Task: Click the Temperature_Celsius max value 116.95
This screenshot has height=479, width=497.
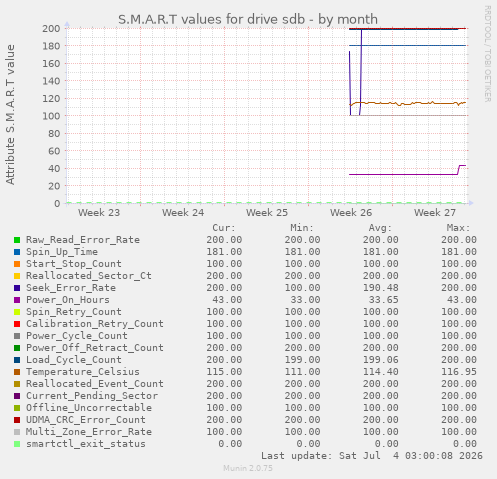Action: coord(459,372)
